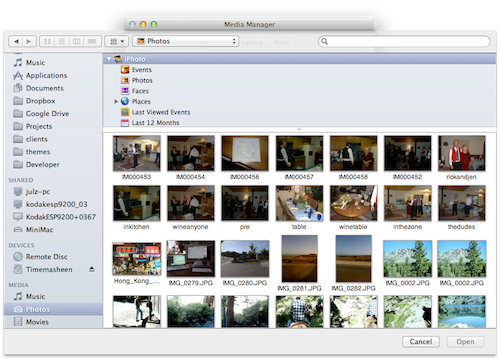Expand the Places disclosure triangle
Image resolution: width=500 pixels, height=360 pixels.
point(116,101)
